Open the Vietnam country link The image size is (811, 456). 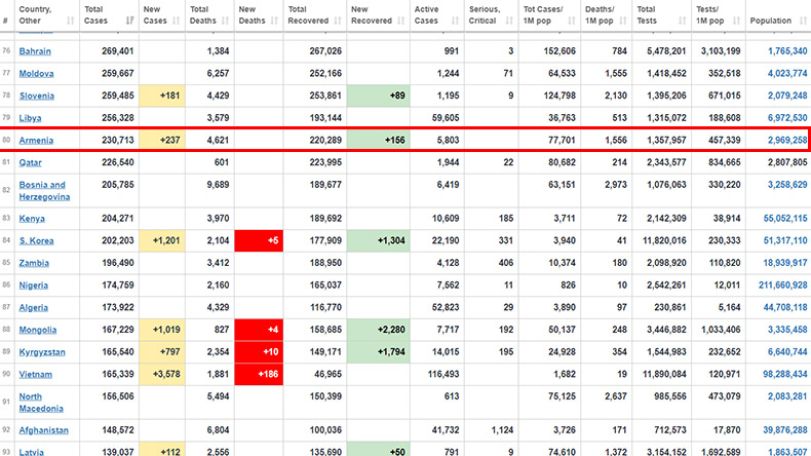coord(35,374)
